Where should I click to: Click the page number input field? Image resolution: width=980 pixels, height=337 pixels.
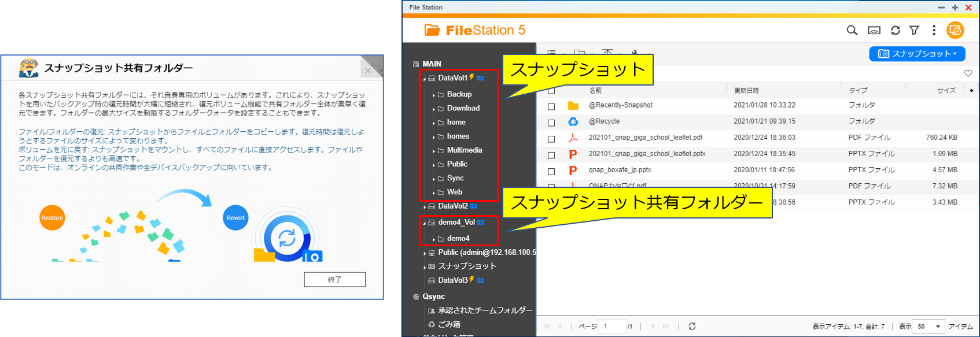point(611,327)
